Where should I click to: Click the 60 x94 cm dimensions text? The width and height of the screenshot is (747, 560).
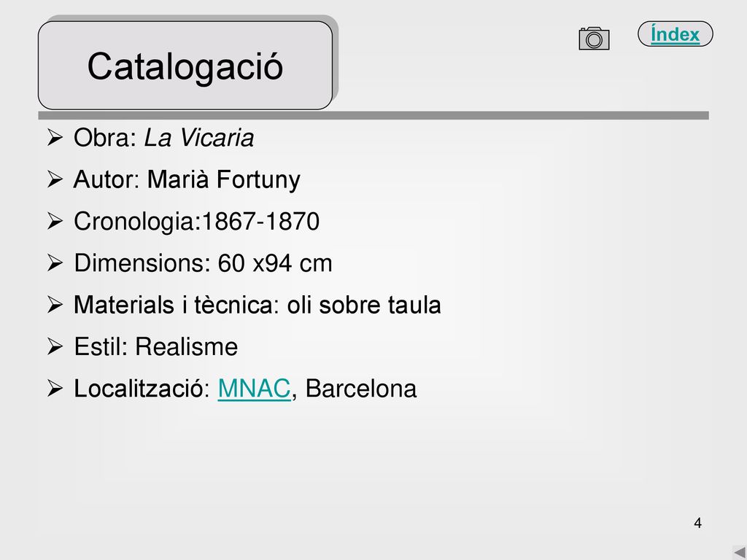tap(275, 263)
